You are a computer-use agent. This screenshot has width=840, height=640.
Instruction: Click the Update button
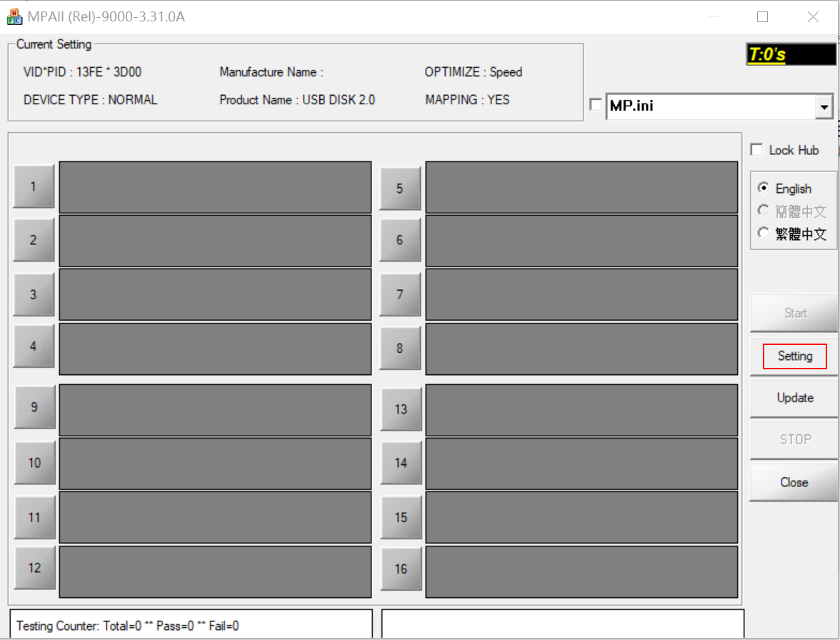(x=793, y=398)
